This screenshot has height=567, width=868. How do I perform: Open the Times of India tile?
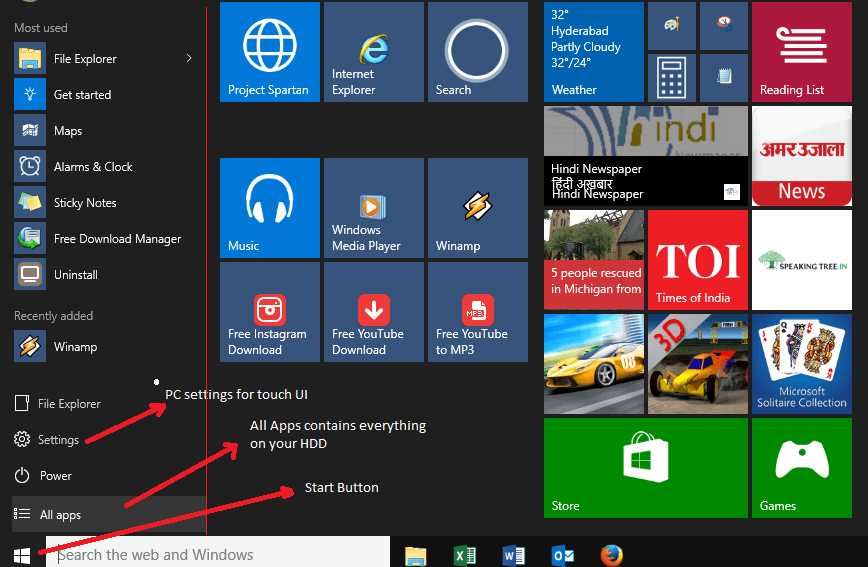[x=698, y=260]
